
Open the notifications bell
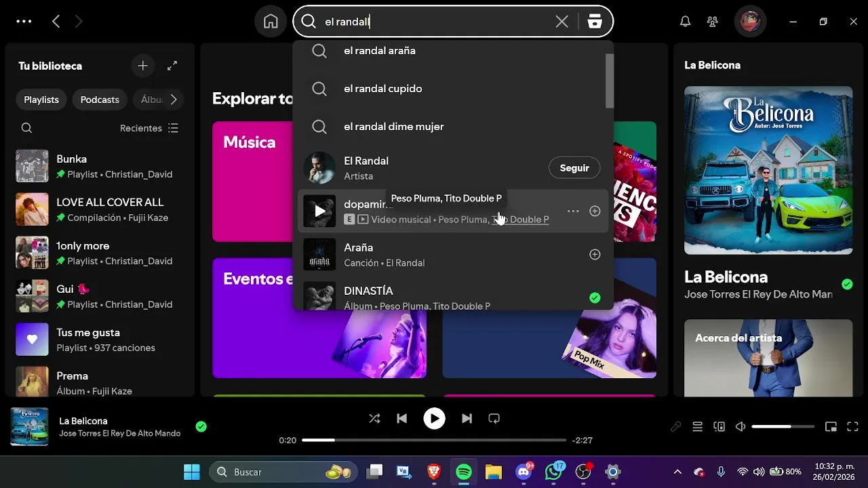[686, 22]
